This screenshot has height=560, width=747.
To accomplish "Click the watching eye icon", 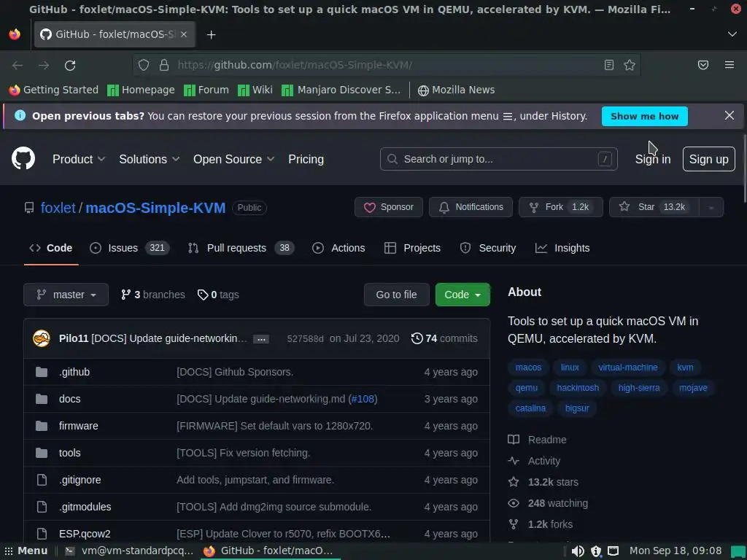I will coord(514,503).
